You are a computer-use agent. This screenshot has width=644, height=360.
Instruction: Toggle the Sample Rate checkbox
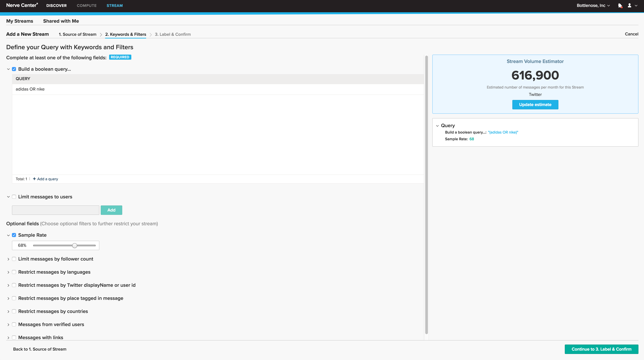[x=14, y=235]
